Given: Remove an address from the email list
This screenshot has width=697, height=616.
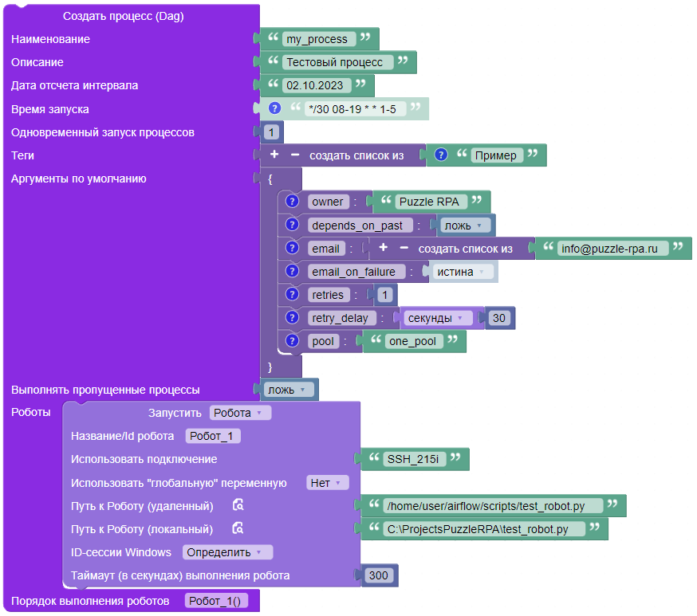Looking at the screenshot, I should tap(404, 248).
